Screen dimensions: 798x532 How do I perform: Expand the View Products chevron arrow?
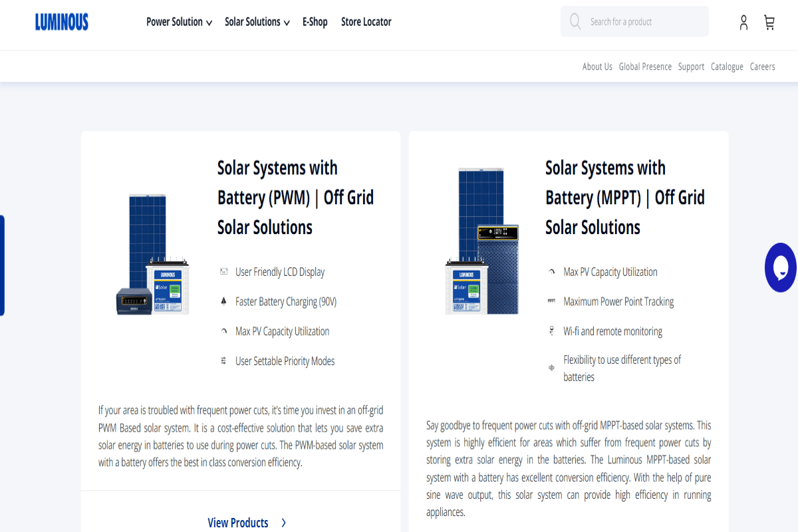pyautogui.click(x=283, y=523)
